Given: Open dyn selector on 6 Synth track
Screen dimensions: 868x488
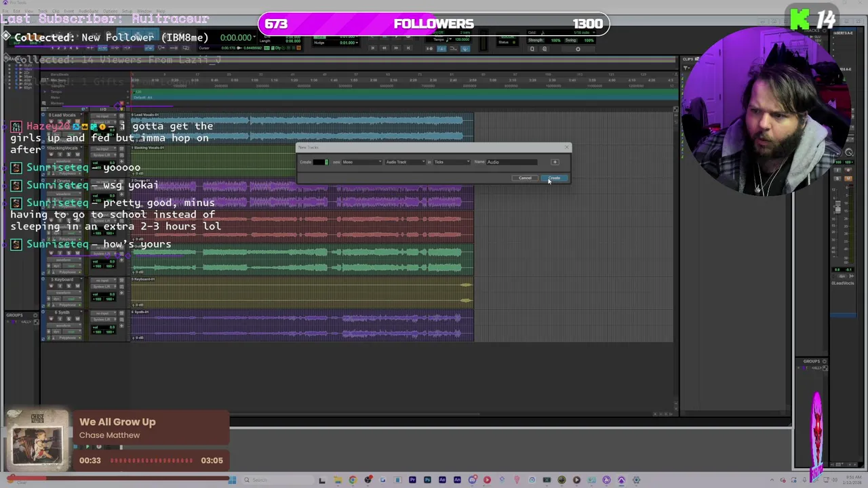Looking at the screenshot, I should [x=56, y=332].
